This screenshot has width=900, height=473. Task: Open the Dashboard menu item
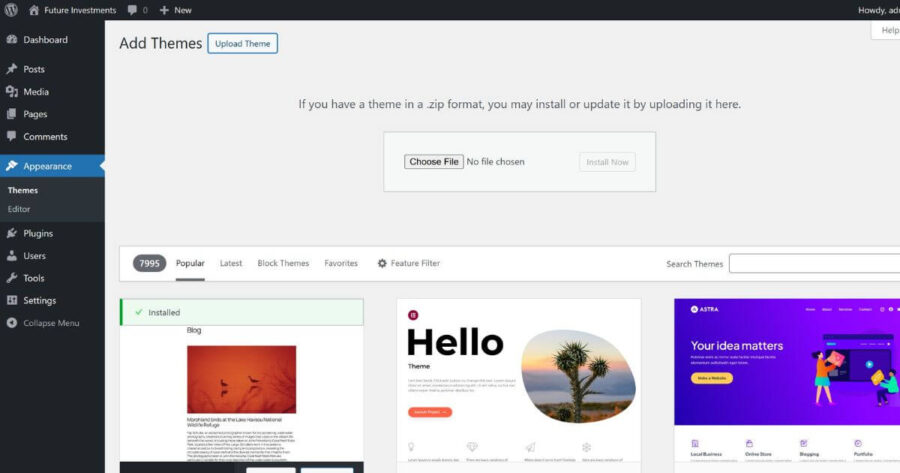[x=52, y=40]
